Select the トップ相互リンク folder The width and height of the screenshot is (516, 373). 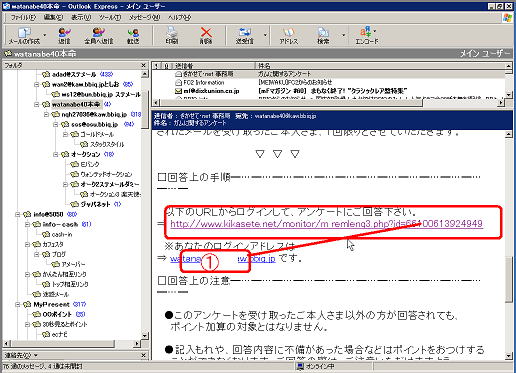tap(70, 284)
